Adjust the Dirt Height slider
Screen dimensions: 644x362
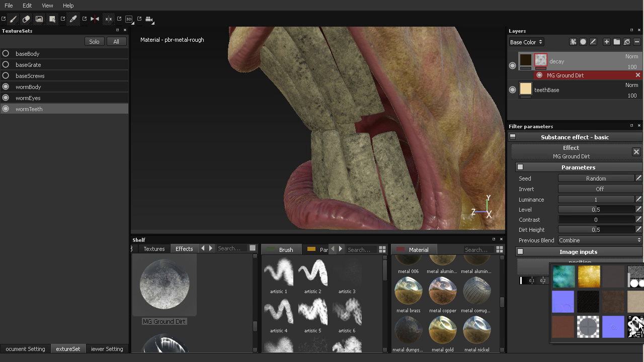tap(596, 230)
